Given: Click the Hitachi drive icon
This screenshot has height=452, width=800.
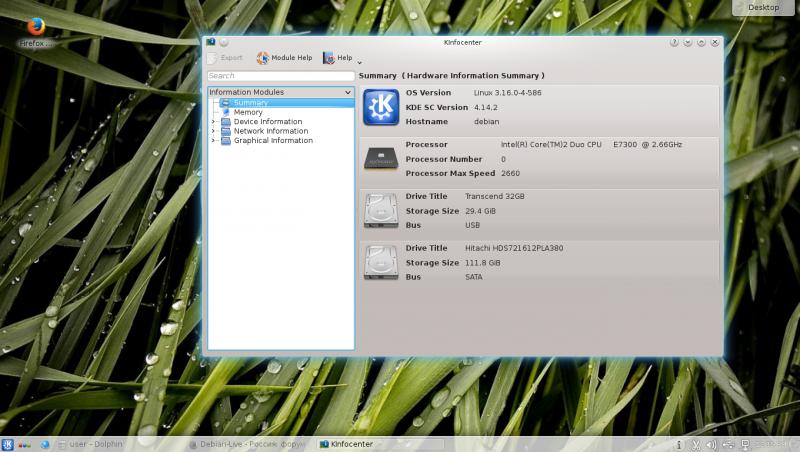Looking at the screenshot, I should coord(380,262).
